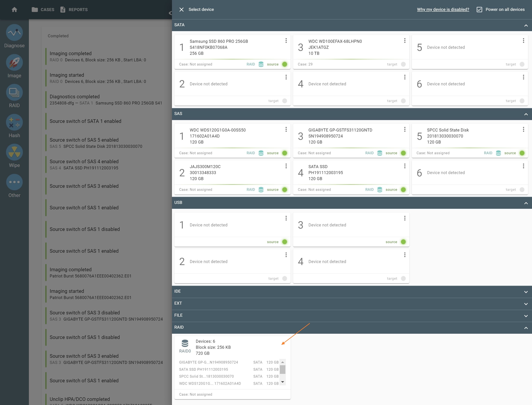The width and height of the screenshot is (532, 405).
Task: Click RAID stack icon on SAS 5 card
Action: [498, 153]
